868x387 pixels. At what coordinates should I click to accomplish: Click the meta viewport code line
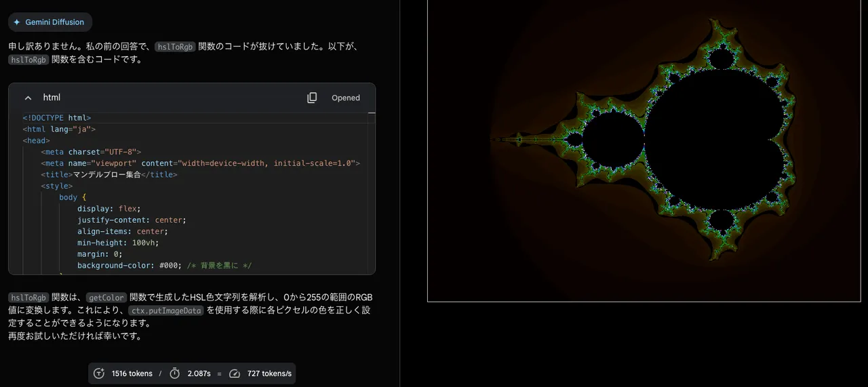200,163
